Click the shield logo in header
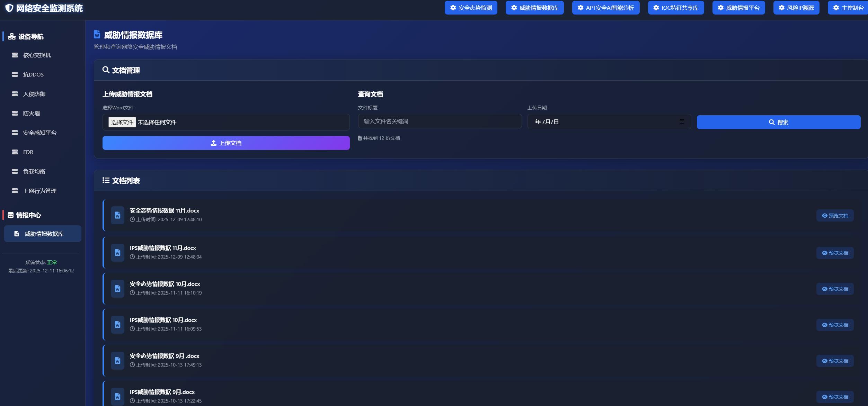868x406 pixels. pyautogui.click(x=9, y=8)
